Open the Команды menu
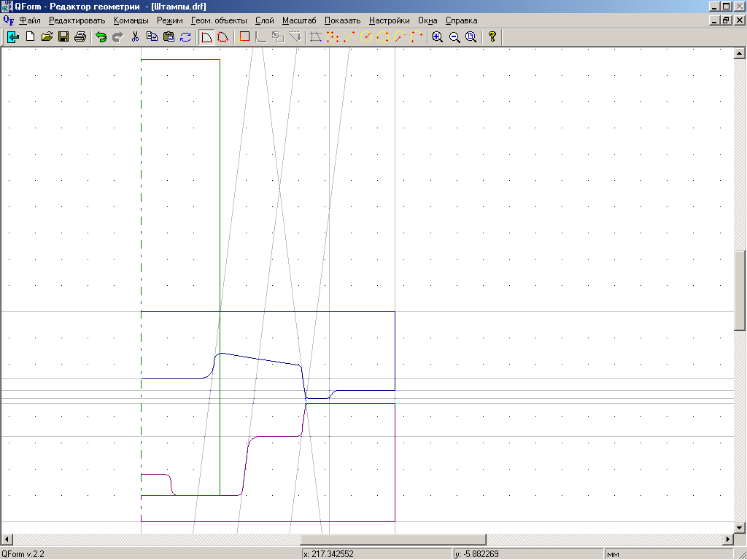The width and height of the screenshot is (747, 560). pyautogui.click(x=131, y=20)
